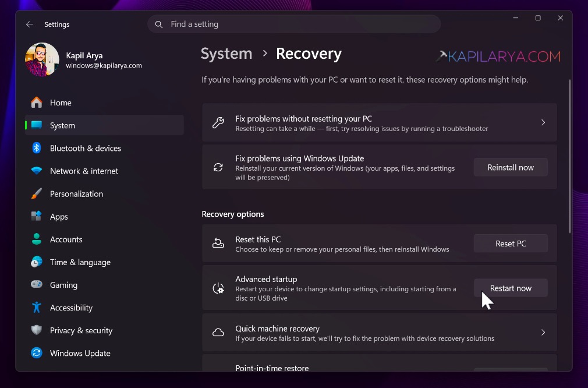Click the Home house icon
This screenshot has width=588, height=388.
[36, 103]
